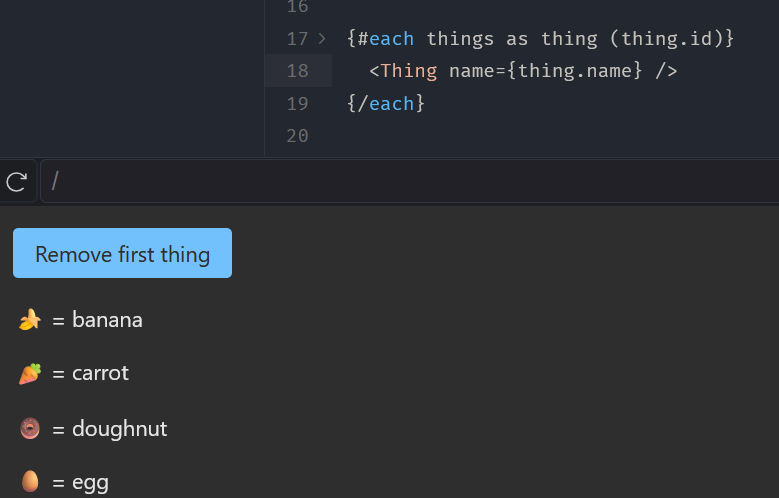This screenshot has height=498, width=779.
Task: Click line number 20 in gutter
Action: click(x=297, y=135)
